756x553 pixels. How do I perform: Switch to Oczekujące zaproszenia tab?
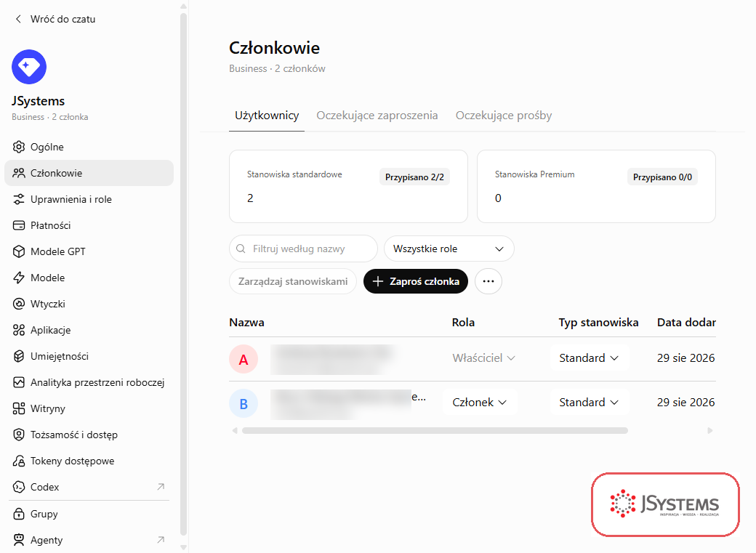(377, 116)
